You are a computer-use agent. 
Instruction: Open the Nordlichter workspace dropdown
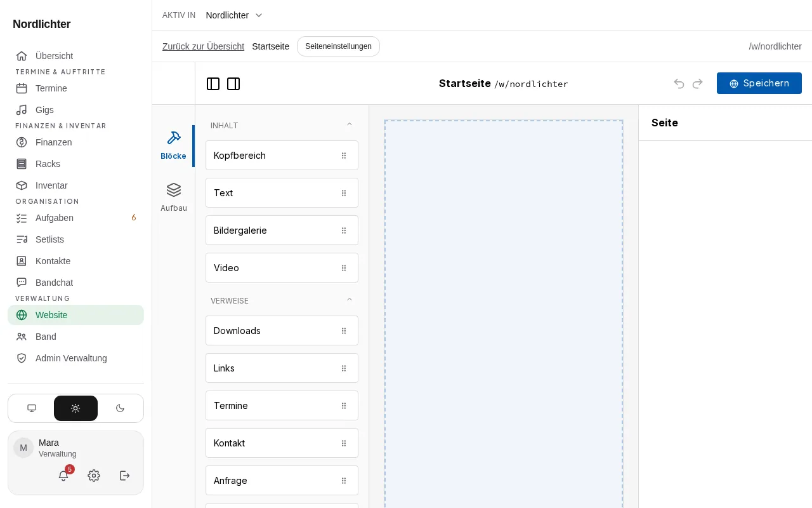pyautogui.click(x=234, y=15)
